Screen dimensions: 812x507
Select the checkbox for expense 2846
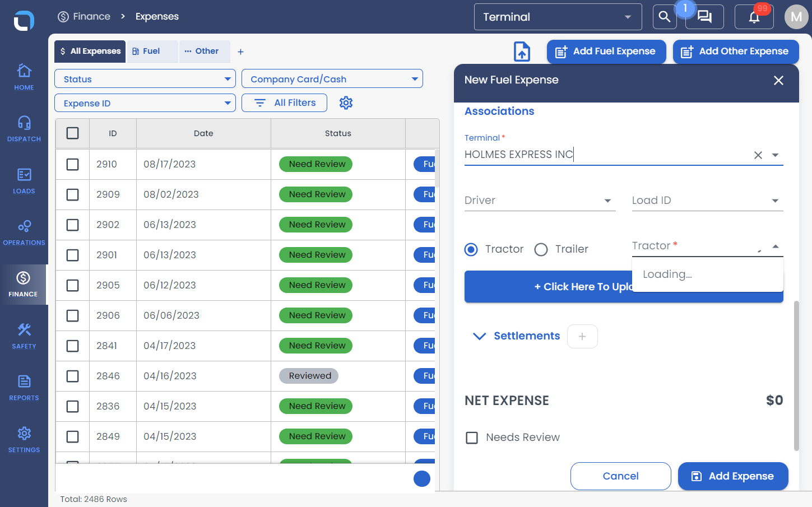(73, 376)
